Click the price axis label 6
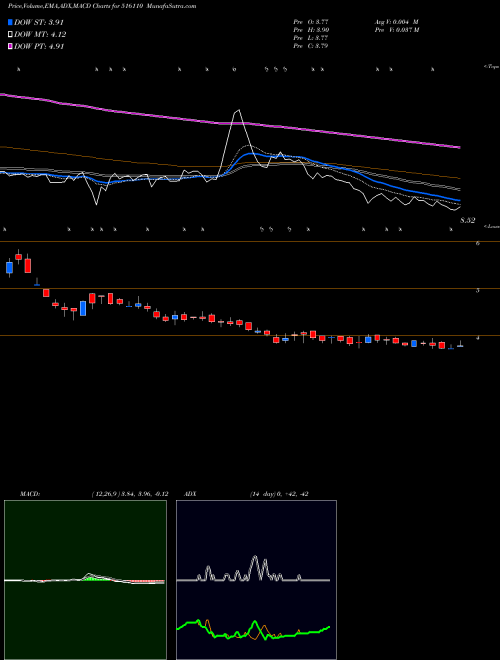This screenshot has width=500, height=660. click(x=478, y=243)
